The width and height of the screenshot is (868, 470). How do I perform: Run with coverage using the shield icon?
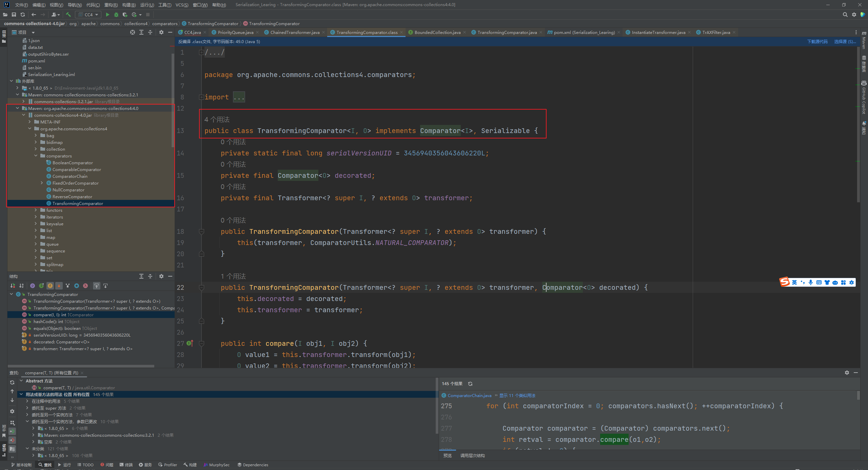125,15
